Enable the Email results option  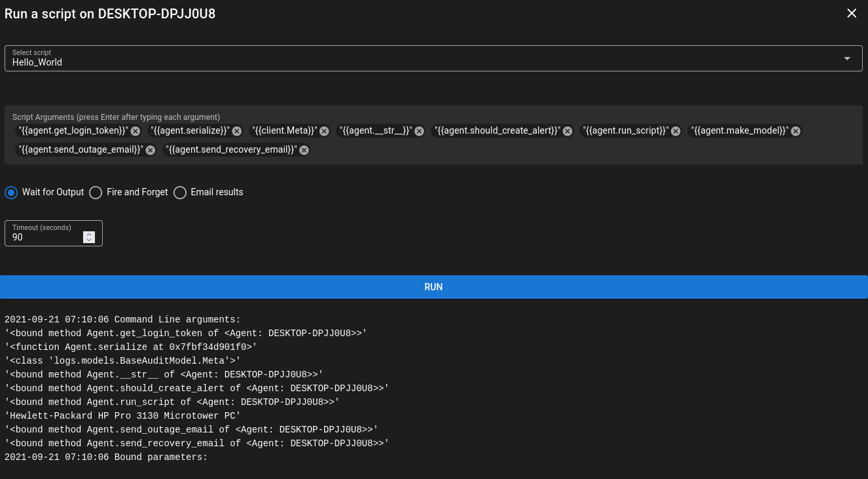coord(180,192)
